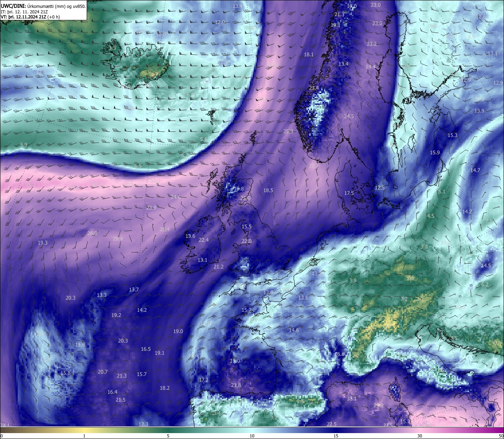Click the 17.2 value label
Image resolution: width=504 pixels, height=439 pixels.
coord(204,380)
